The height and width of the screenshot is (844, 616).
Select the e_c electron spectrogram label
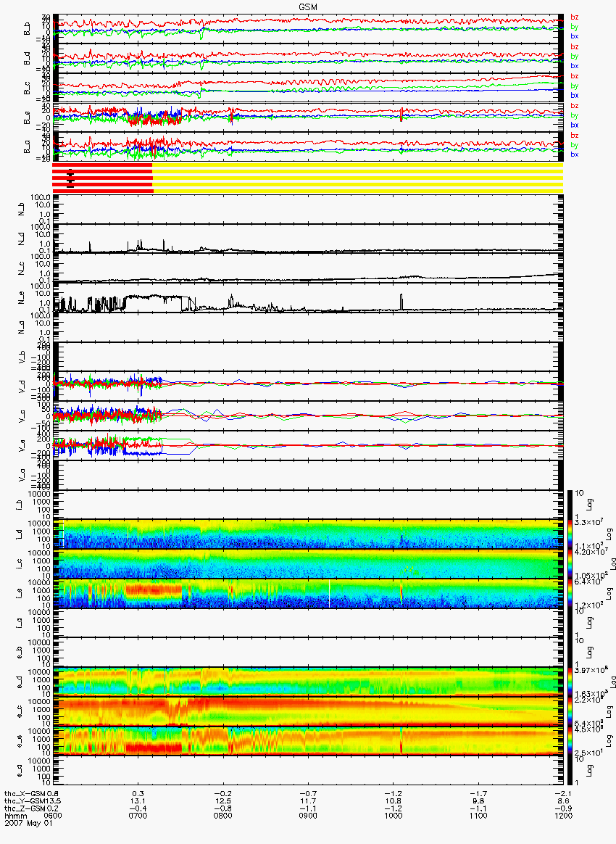point(19,711)
